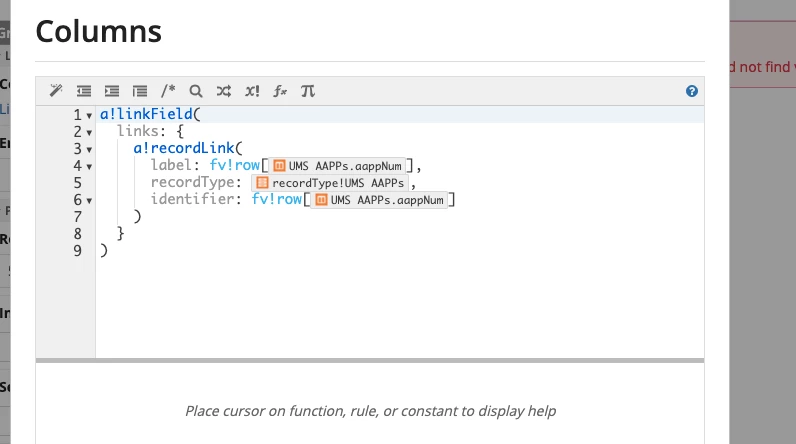The width and height of the screenshot is (796, 444).
Task: Click the indent code toolbar icon
Action: pos(112,91)
